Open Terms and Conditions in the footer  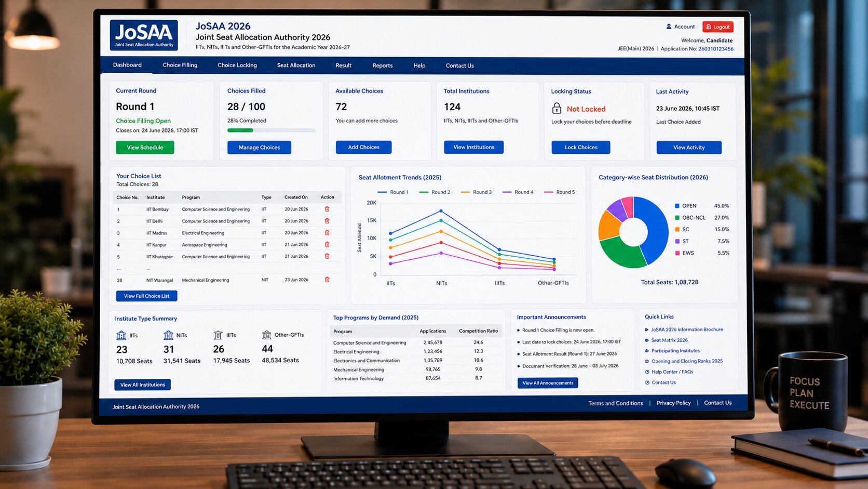pyautogui.click(x=616, y=403)
